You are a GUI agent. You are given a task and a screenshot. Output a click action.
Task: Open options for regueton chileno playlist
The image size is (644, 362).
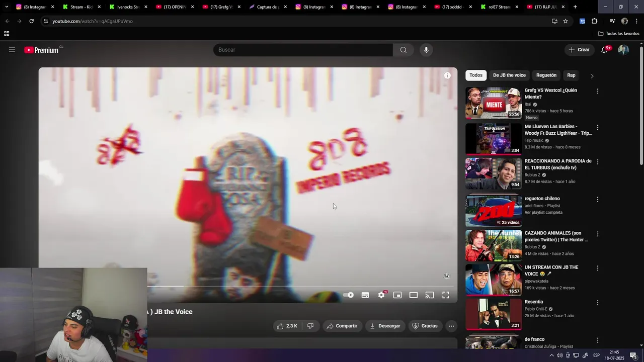click(598, 200)
